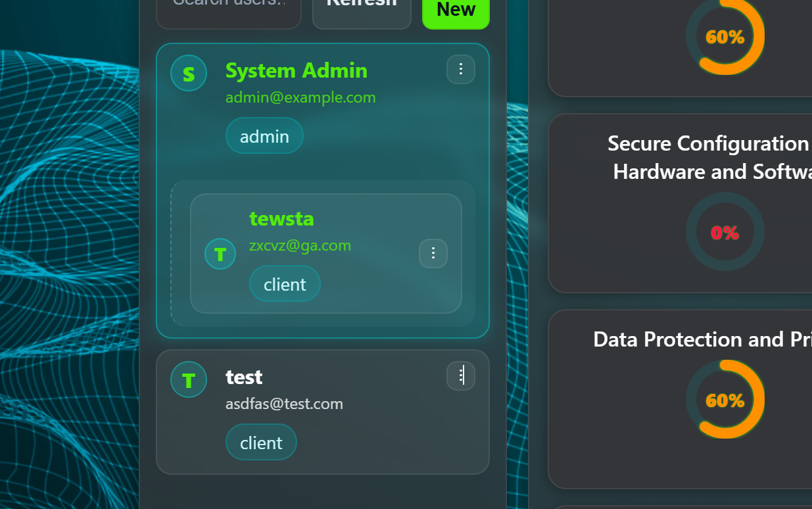
Task: Click the admin@example.com email address
Action: pos(300,98)
